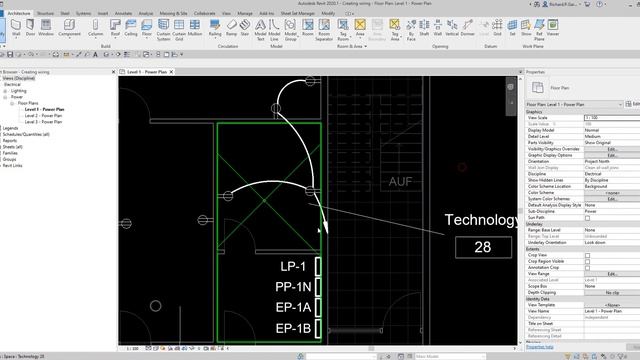This screenshot has height=360, width=640.
Task: Switch to the Annotate ribbon tab
Action: click(x=123, y=13)
